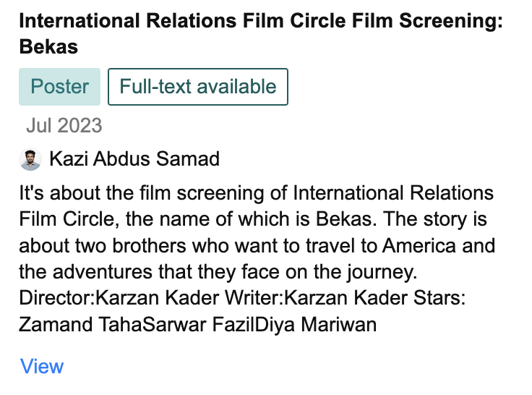Image resolution: width=532 pixels, height=395 pixels.
Task: Click the word Bekas in the title
Action: [x=49, y=48]
